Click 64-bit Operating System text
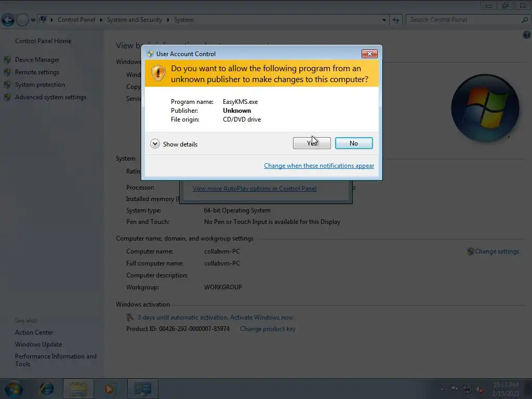The height and width of the screenshot is (399, 532). (x=237, y=210)
